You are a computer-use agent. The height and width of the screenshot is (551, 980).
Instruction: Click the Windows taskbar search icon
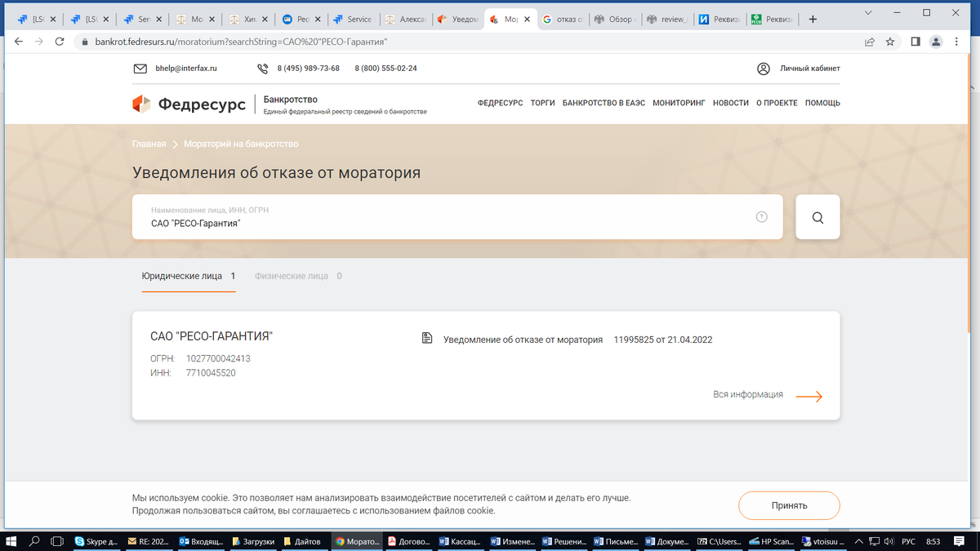(x=34, y=540)
